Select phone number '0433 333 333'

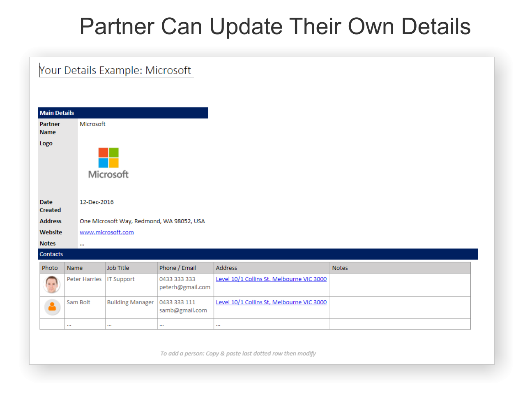pyautogui.click(x=177, y=279)
